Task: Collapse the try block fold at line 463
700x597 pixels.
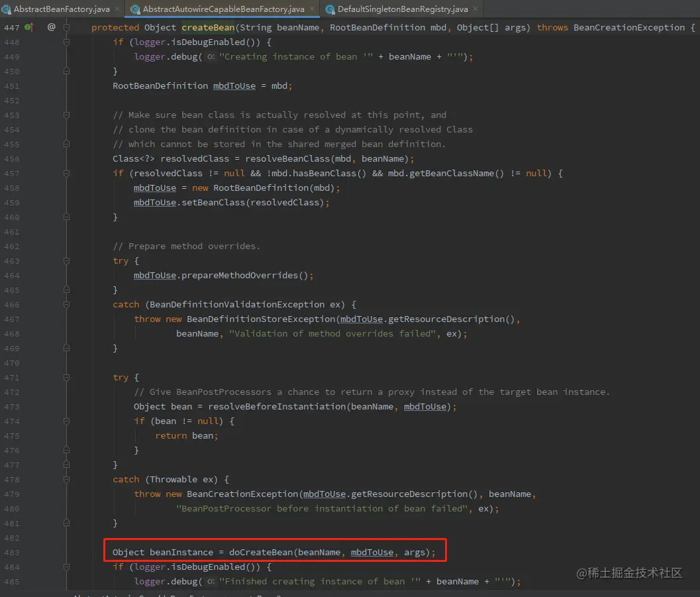Action: coord(66,261)
